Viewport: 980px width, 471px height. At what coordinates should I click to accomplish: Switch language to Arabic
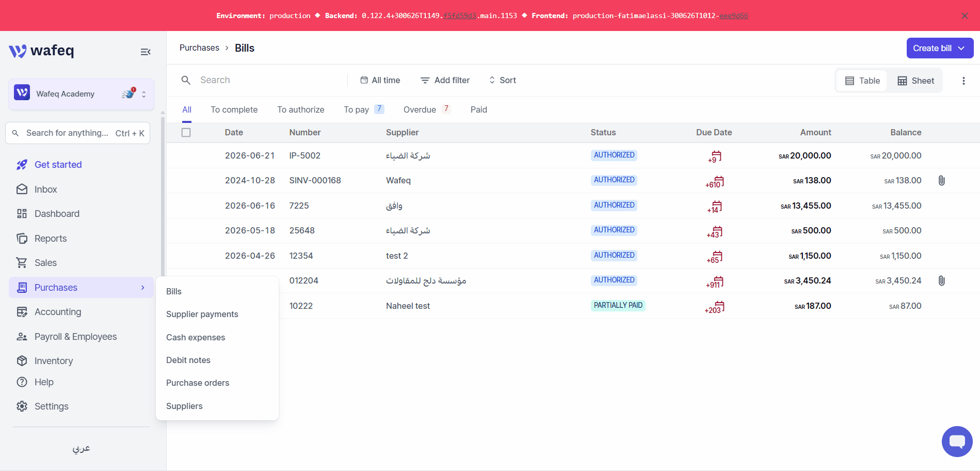coord(81,448)
